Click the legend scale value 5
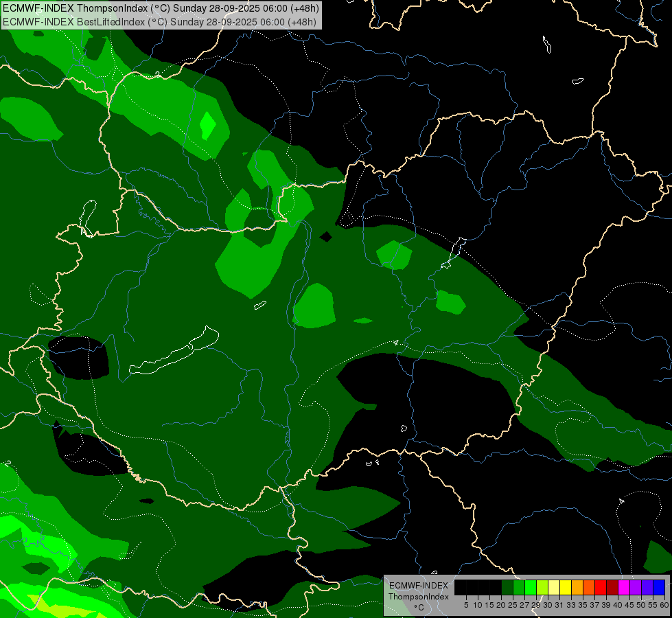The height and width of the screenshot is (618, 672). tap(466, 605)
